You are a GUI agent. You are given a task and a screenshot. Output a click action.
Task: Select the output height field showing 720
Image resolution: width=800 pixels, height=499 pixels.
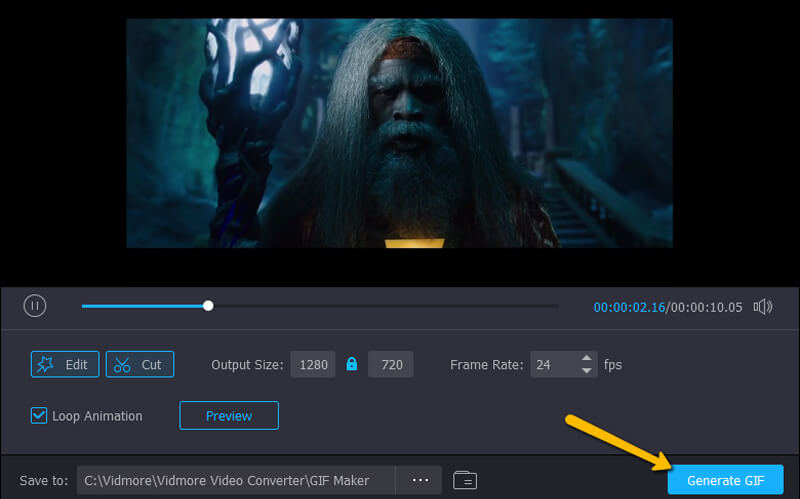391,365
